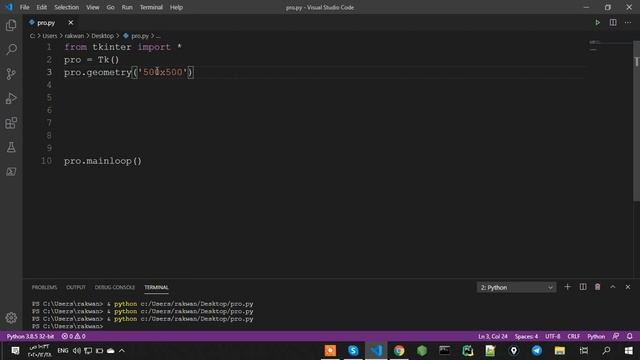
Task: Switch to the Problems panel tab
Action: [x=44, y=287]
